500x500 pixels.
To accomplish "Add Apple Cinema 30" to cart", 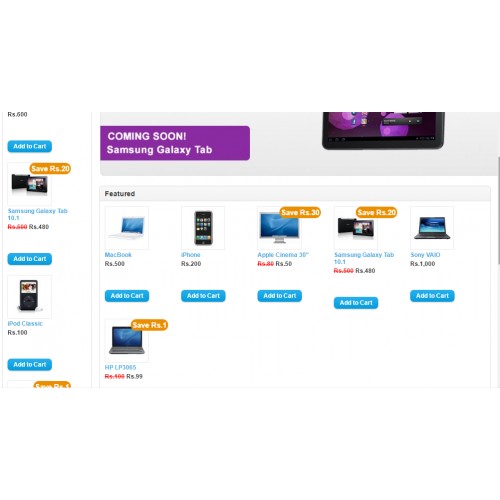I will coord(279,296).
